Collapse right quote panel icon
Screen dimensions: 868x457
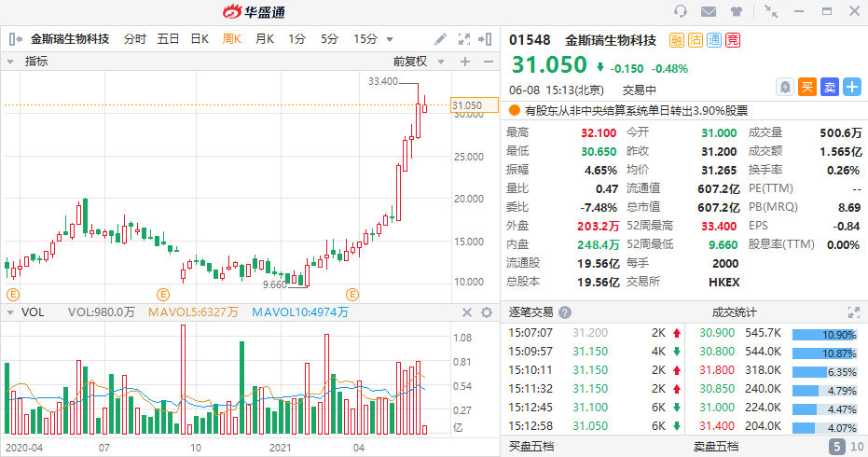[x=485, y=39]
